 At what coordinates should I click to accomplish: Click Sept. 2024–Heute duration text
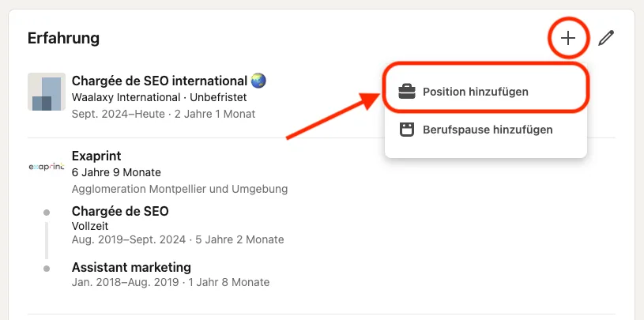coord(164,114)
